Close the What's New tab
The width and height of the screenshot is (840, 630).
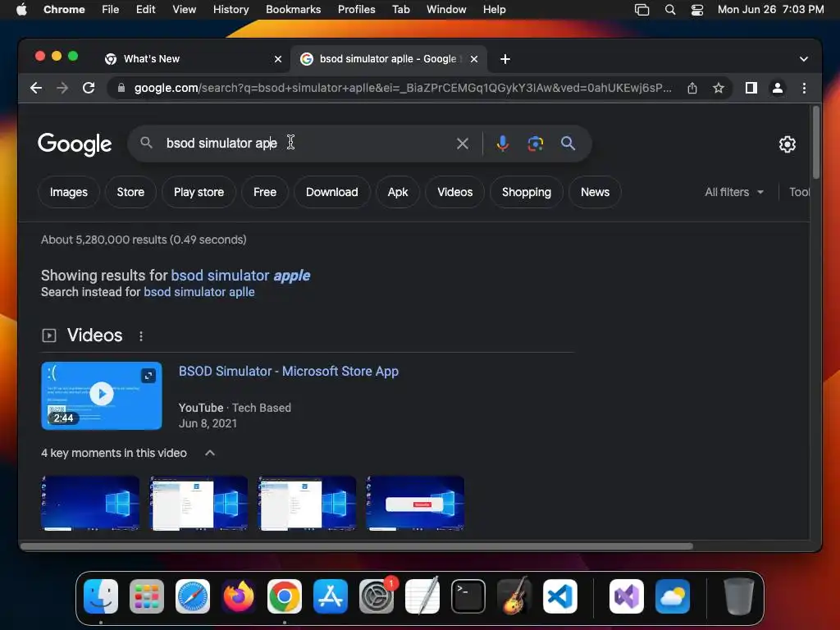278,59
